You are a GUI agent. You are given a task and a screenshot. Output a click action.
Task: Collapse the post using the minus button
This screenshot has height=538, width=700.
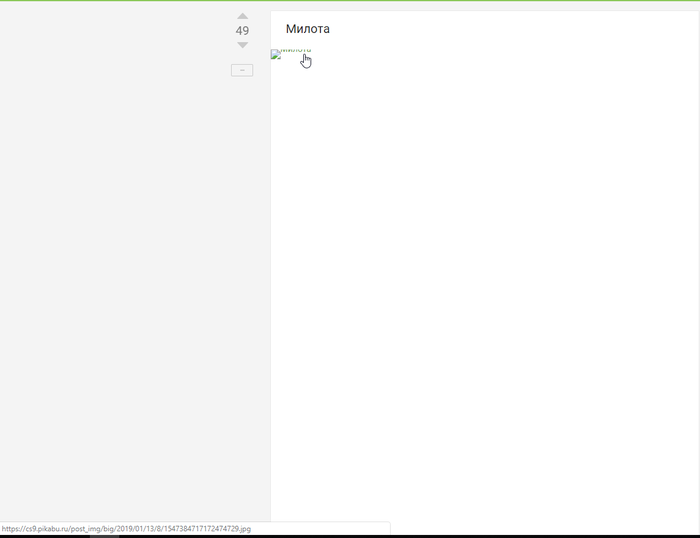(242, 70)
